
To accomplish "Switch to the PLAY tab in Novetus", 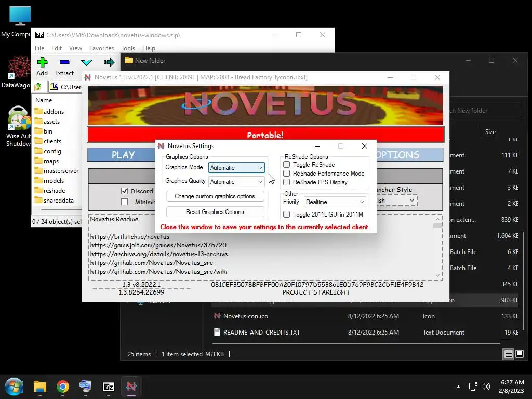I will click(123, 155).
